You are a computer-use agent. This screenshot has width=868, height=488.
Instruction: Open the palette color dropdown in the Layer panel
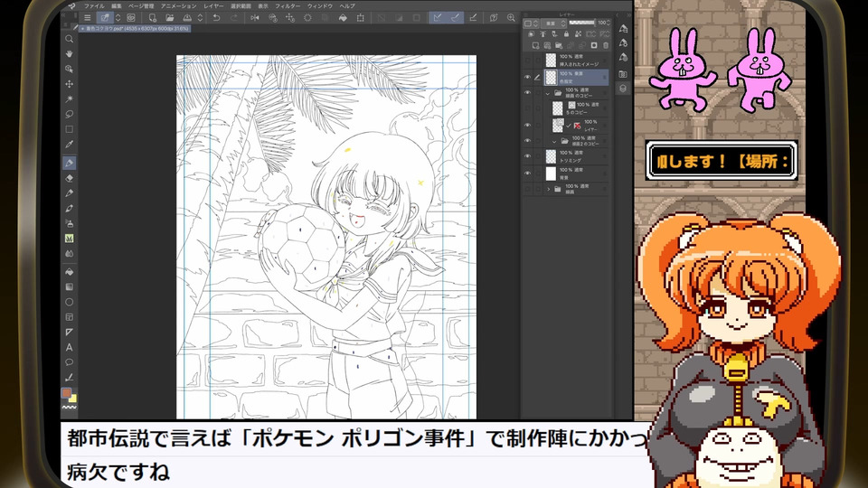click(531, 23)
